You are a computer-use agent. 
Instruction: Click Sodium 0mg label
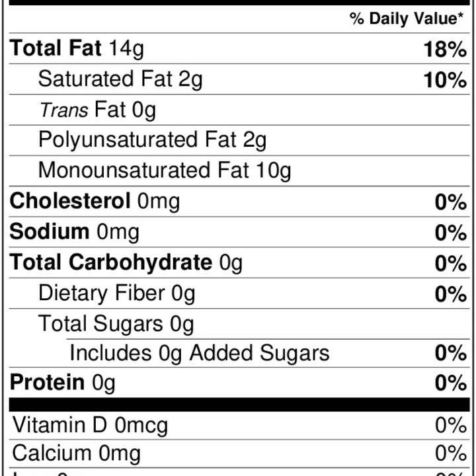point(74,232)
